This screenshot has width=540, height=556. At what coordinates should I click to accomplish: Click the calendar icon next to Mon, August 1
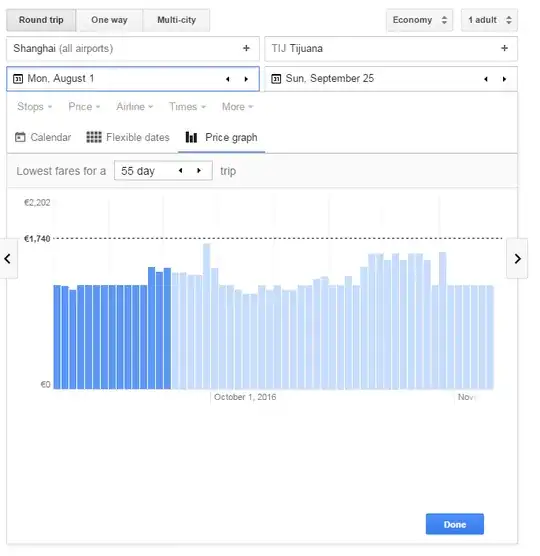(x=18, y=78)
